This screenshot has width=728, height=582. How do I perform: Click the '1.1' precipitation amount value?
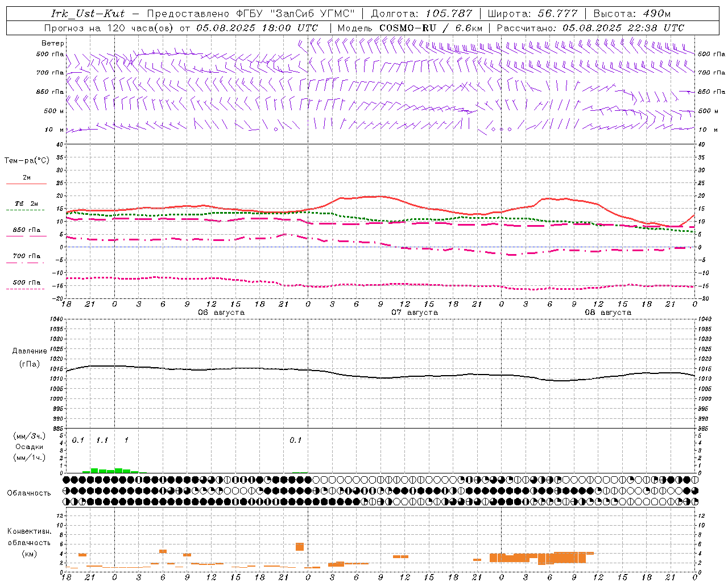(102, 440)
